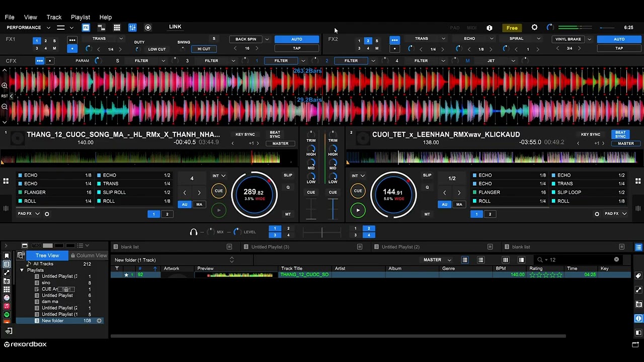
Task: Adjust the master volume knob in toolbar
Action: point(550,28)
